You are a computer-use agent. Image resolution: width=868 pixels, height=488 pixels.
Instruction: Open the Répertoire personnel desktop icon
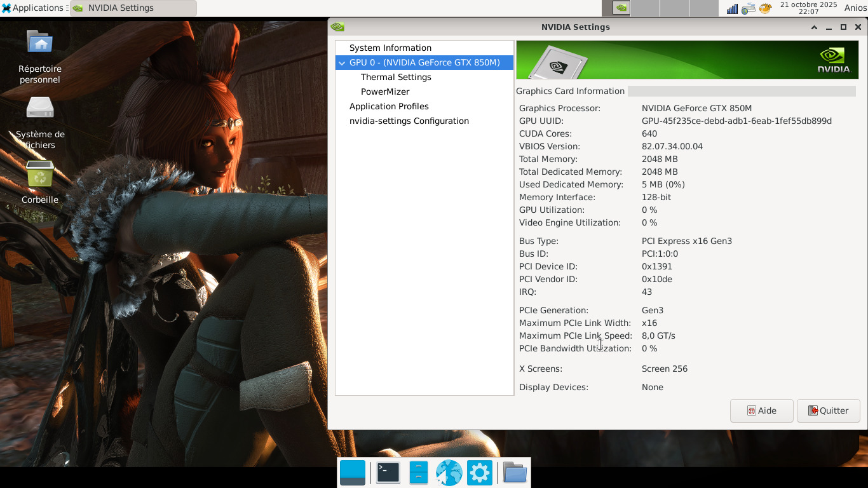point(40,57)
